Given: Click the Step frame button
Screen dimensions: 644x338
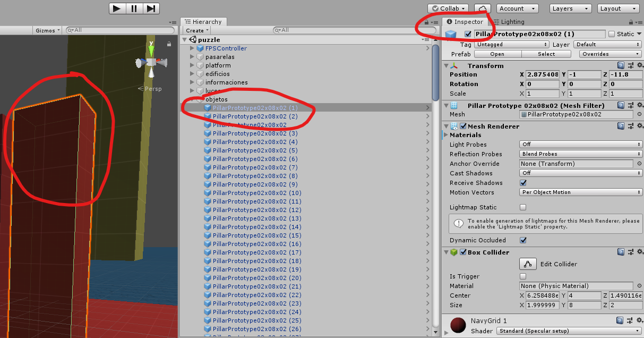Looking at the screenshot, I should [151, 9].
